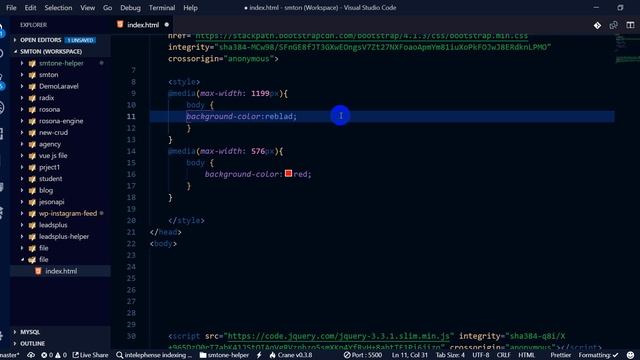This screenshot has height=360, width=640.
Task: Change the CRLF end of line sequence
Action: (503, 355)
